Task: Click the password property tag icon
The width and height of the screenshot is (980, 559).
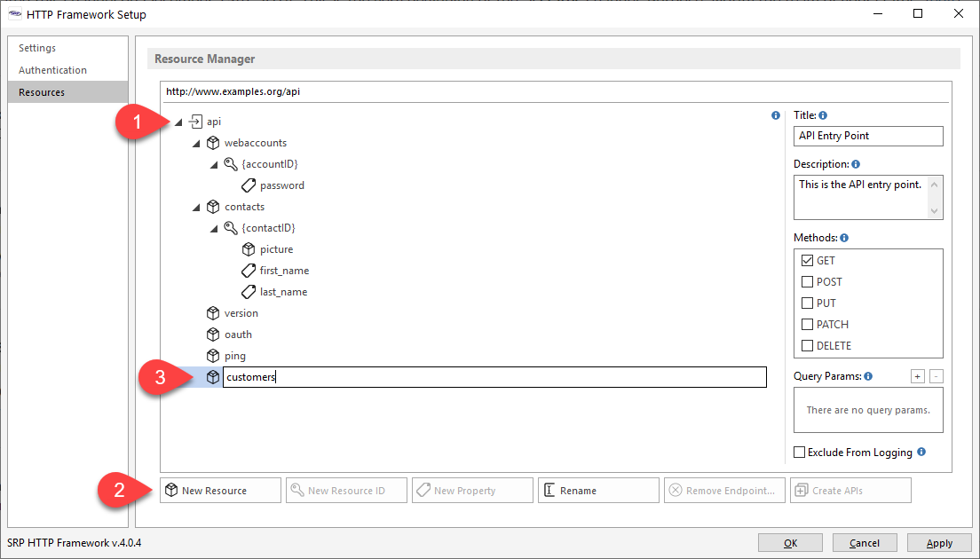Action: click(x=249, y=185)
